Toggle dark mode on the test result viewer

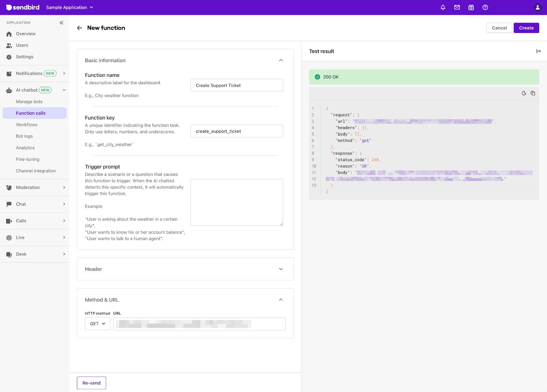click(x=523, y=93)
